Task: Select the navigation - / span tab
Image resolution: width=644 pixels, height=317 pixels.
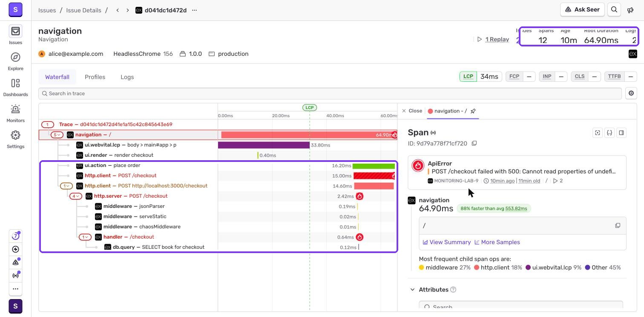Action: tap(447, 111)
